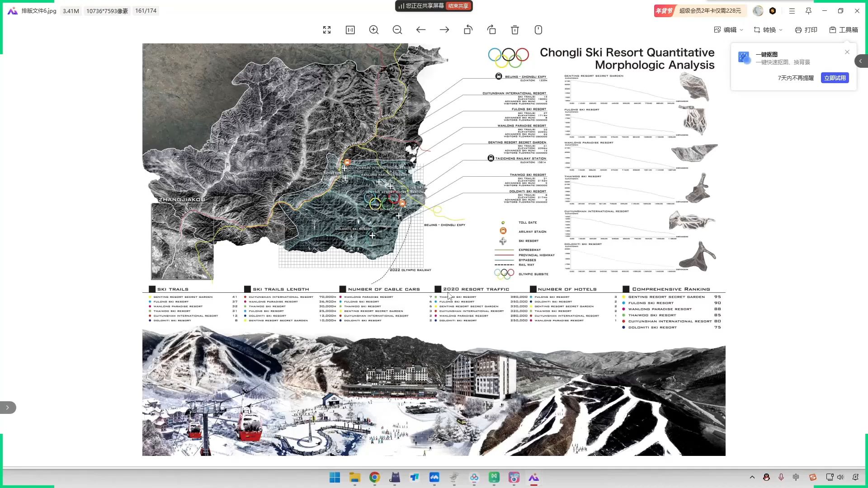Go to previous image with left arrow
868x488 pixels.
[421, 30]
